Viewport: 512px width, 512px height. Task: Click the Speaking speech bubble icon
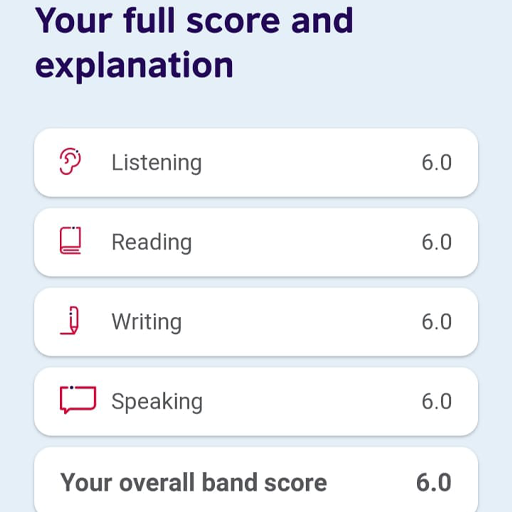78,400
